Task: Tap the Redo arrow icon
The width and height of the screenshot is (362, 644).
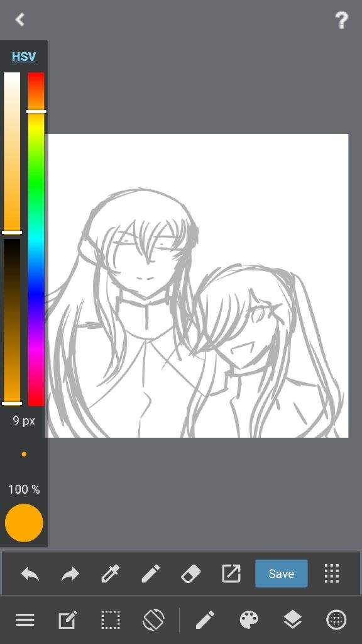Action: [x=70, y=574]
